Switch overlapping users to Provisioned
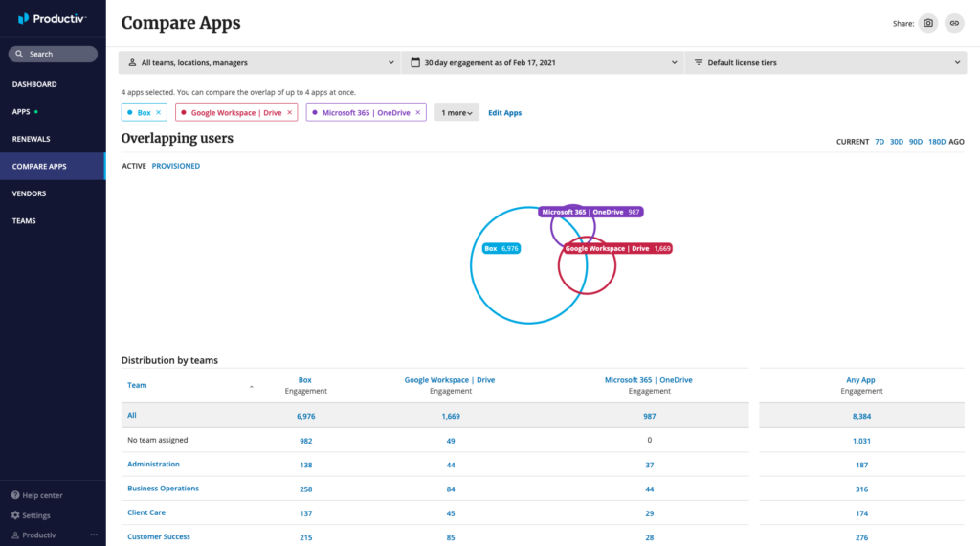The image size is (980, 546). pos(176,166)
